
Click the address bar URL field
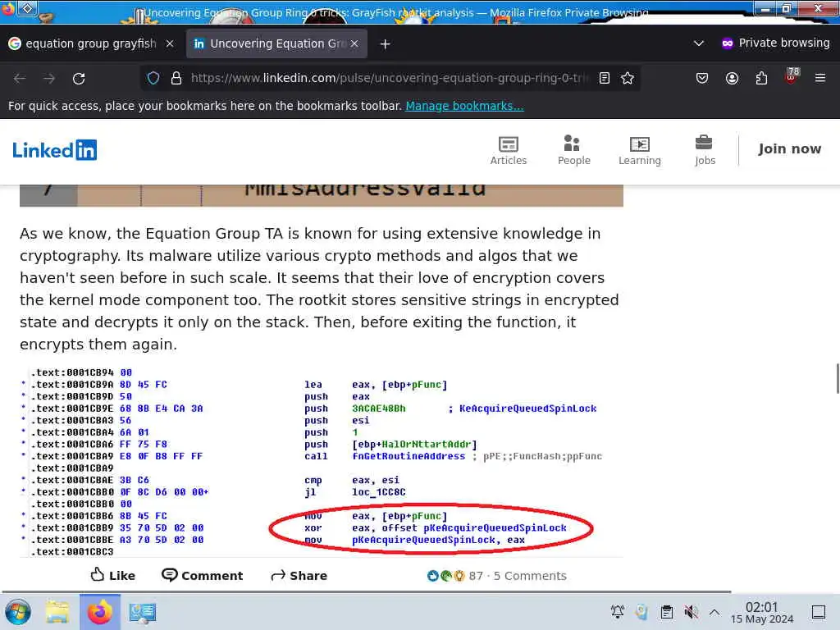pyautogui.click(x=388, y=78)
